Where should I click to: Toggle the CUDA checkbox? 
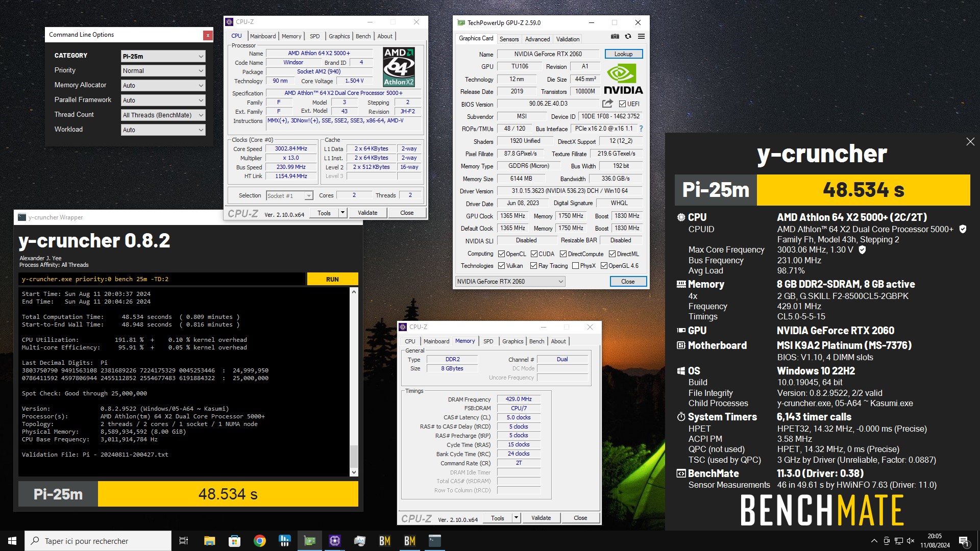pos(534,254)
